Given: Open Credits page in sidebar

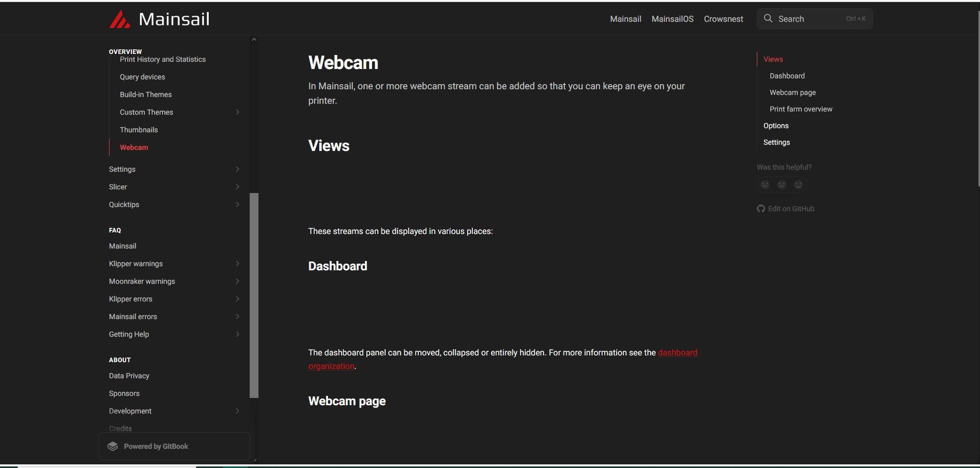Looking at the screenshot, I should [x=120, y=428].
